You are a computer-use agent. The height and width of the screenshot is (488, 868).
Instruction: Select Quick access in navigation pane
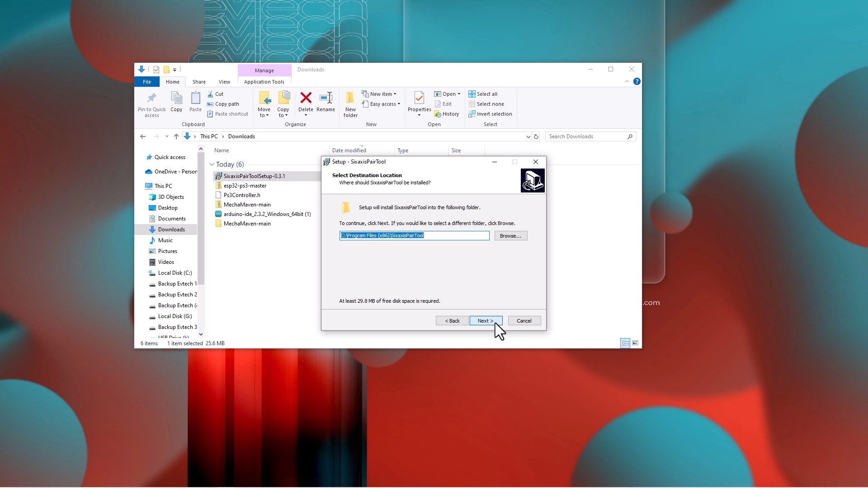[x=165, y=157]
